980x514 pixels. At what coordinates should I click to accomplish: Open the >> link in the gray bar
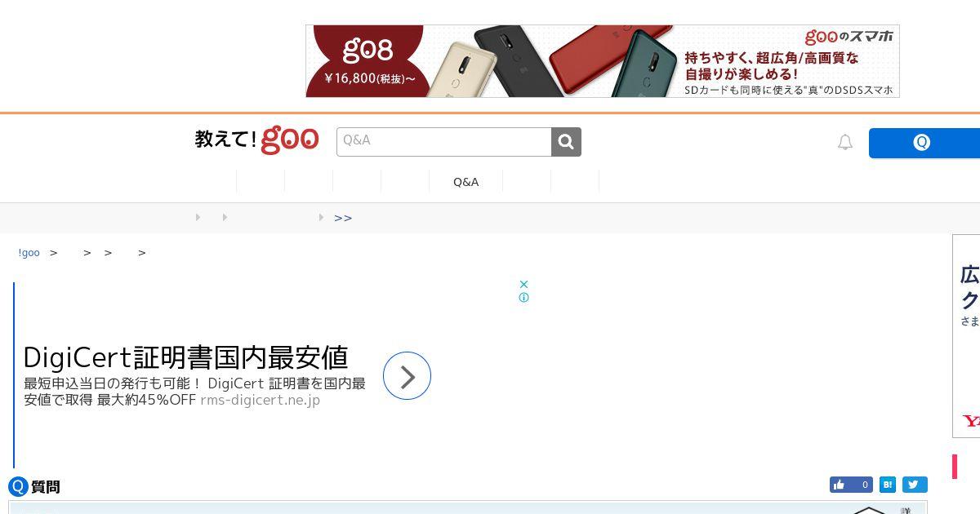343,218
